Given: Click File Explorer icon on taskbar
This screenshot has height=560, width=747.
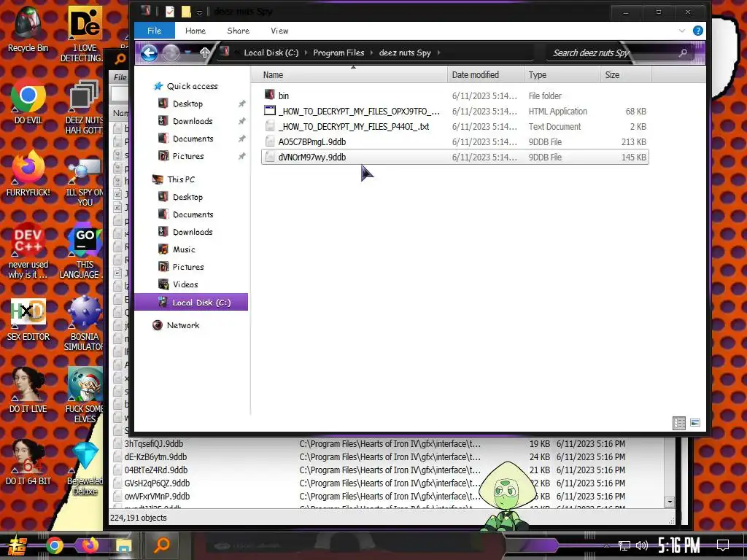Looking at the screenshot, I should 124,545.
